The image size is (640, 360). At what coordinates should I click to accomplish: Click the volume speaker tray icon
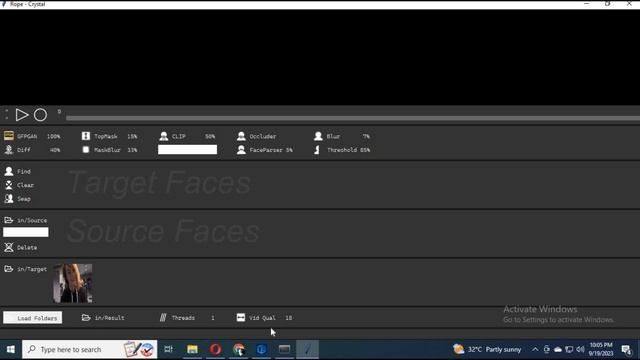pos(580,349)
